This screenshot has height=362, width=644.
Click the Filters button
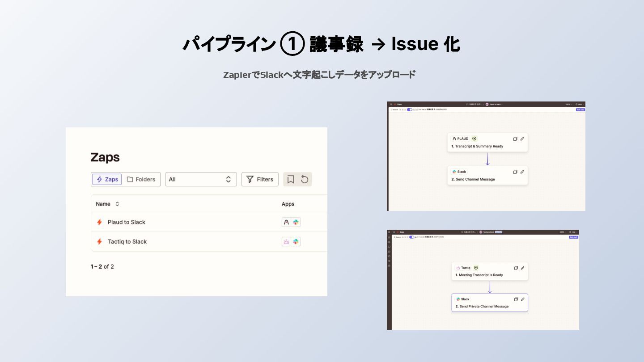pyautogui.click(x=260, y=179)
